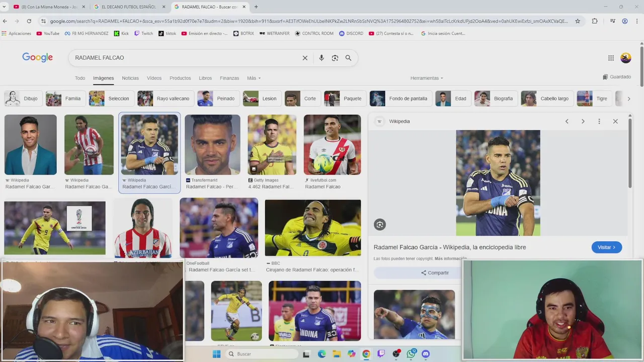Image resolution: width=644 pixels, height=362 pixels.
Task: Open Guardado saved items
Action: point(617,77)
